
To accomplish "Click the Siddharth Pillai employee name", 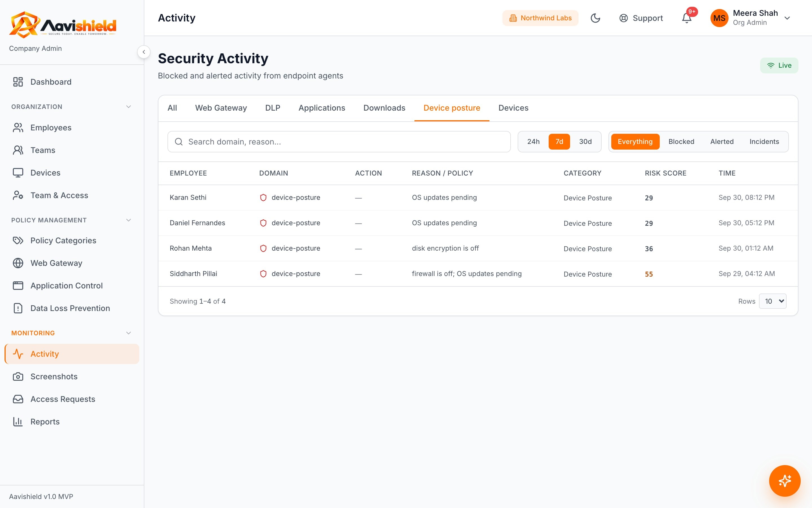I will tap(193, 274).
